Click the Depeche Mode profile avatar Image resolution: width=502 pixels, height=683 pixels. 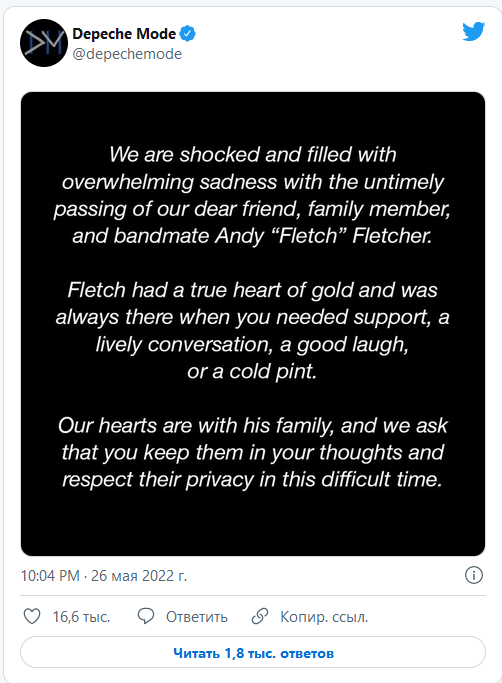pyautogui.click(x=44, y=43)
